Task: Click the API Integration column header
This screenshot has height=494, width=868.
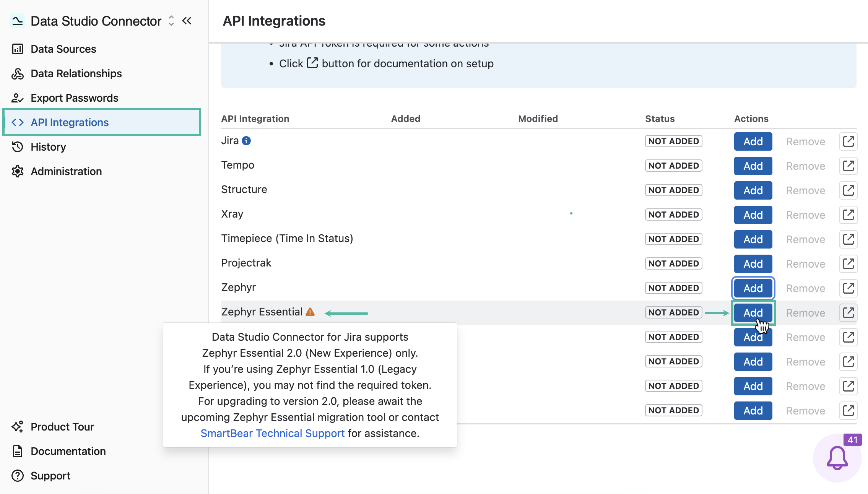Action: click(x=255, y=119)
